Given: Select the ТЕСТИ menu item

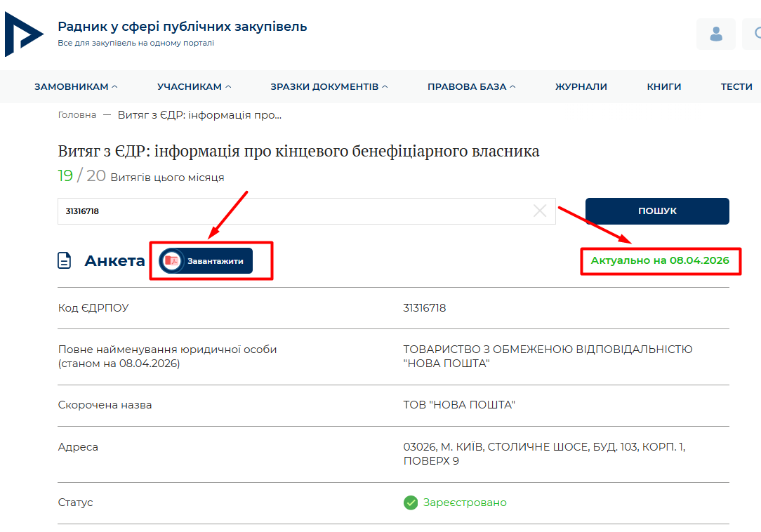Looking at the screenshot, I should [x=736, y=86].
